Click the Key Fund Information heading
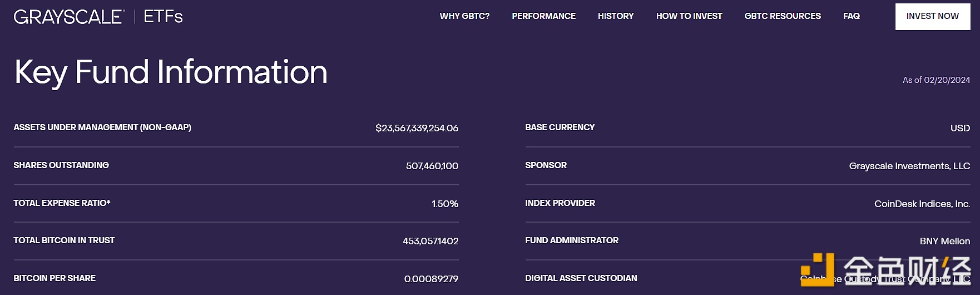This screenshot has width=980, height=295. (x=171, y=72)
